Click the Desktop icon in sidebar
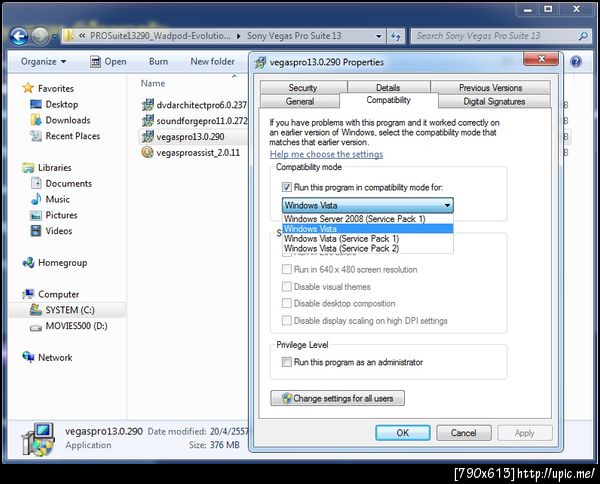Viewport: 600px width, 484px height. [36, 104]
